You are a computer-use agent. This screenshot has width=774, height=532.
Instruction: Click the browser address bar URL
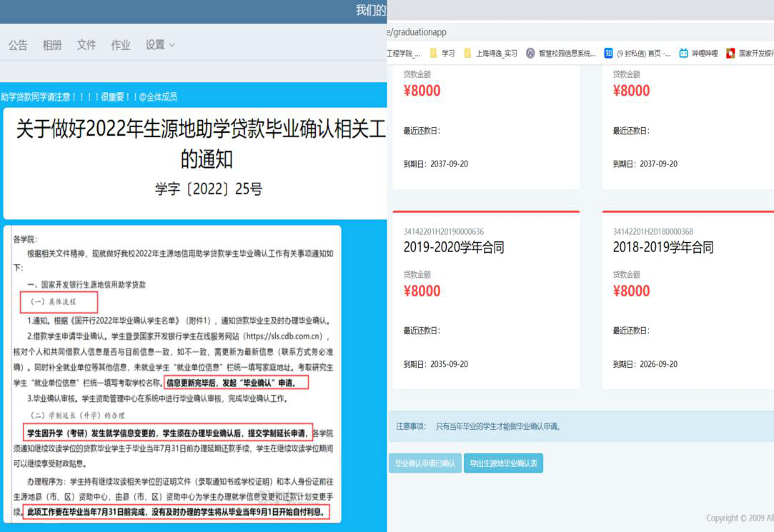pos(417,32)
